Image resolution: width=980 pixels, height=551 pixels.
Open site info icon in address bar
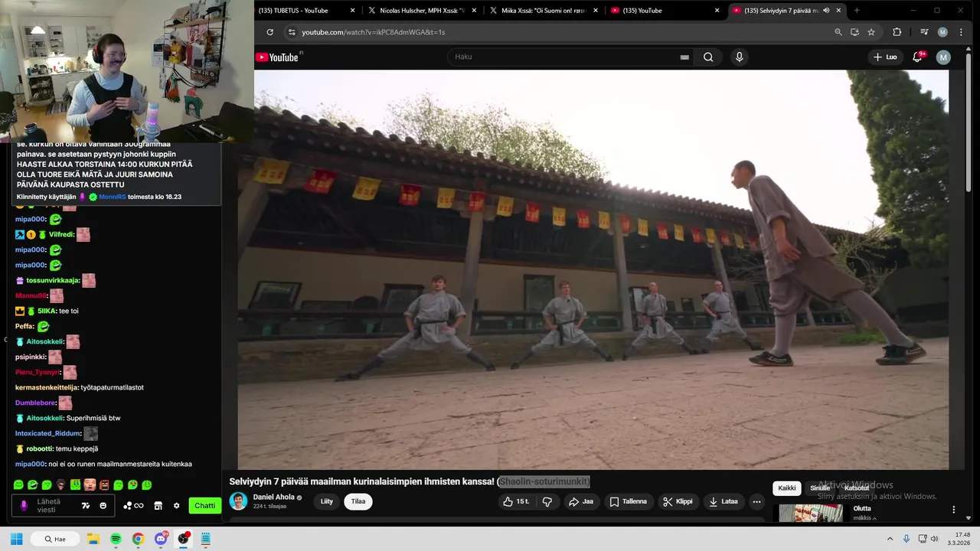(x=291, y=32)
